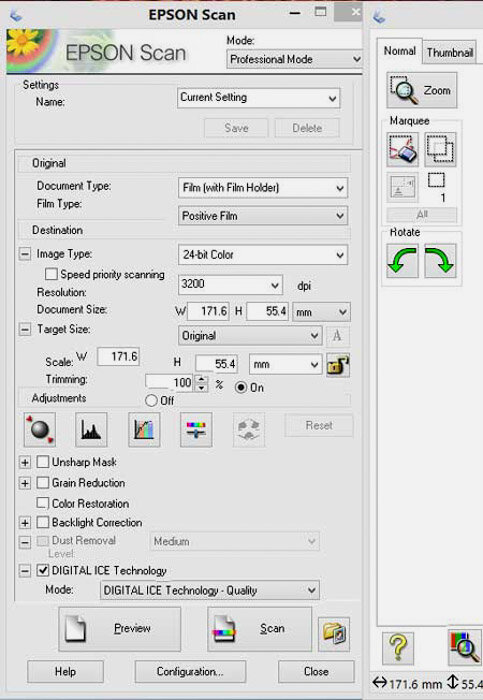The height and width of the screenshot is (700, 483).
Task: Open the Target Size units dropdown showing mm
Action: (x=285, y=364)
